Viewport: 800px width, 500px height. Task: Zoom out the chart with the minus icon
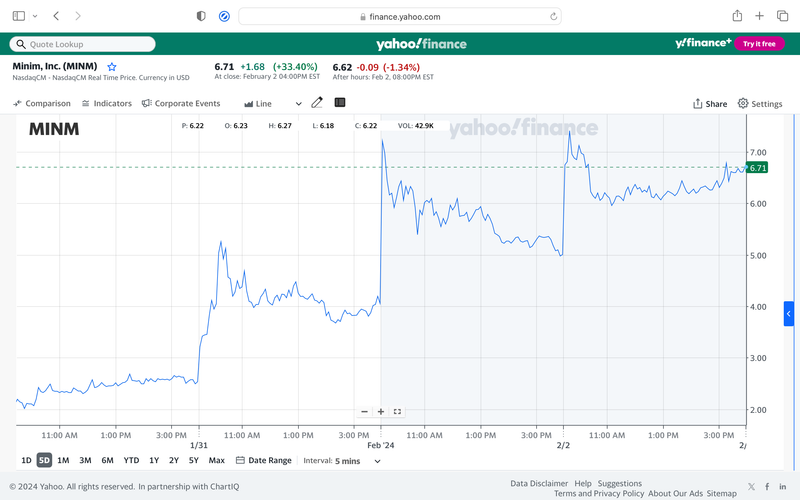click(364, 412)
